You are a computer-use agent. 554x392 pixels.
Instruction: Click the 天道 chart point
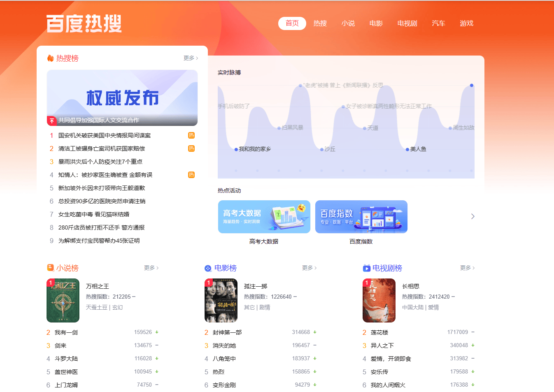coord(365,128)
